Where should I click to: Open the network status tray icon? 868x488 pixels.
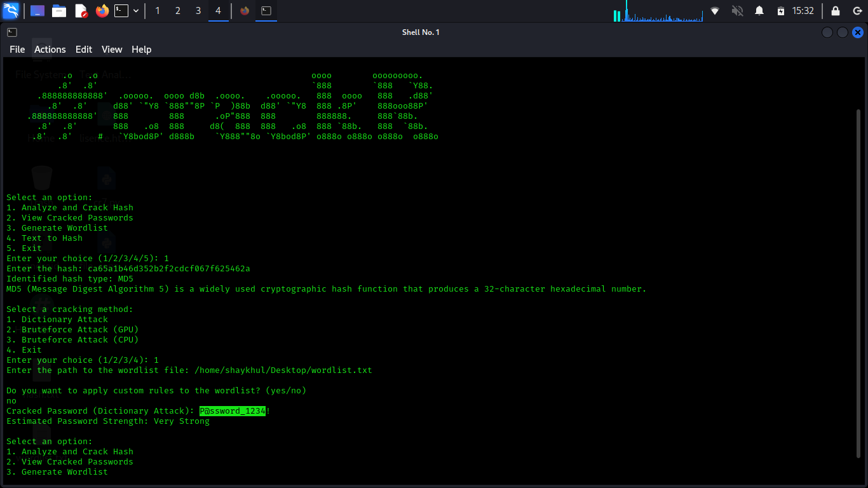(x=715, y=11)
